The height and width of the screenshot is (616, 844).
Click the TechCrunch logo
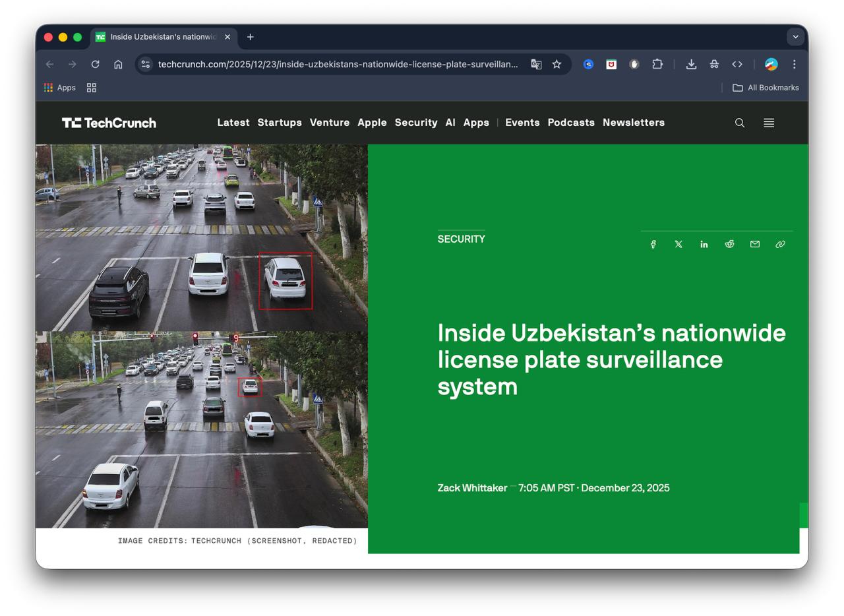[x=109, y=123]
